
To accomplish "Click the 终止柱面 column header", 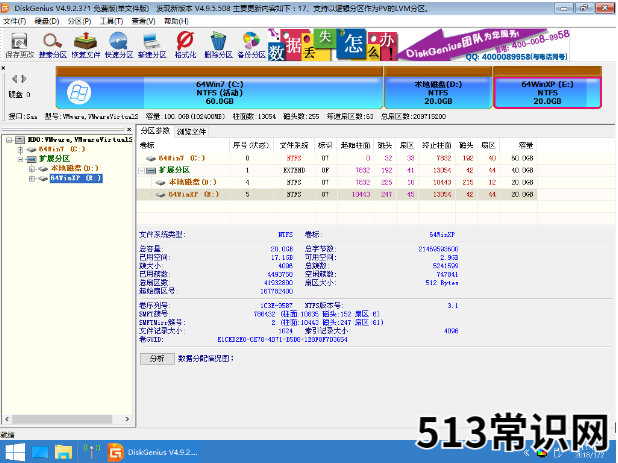I will [437, 145].
